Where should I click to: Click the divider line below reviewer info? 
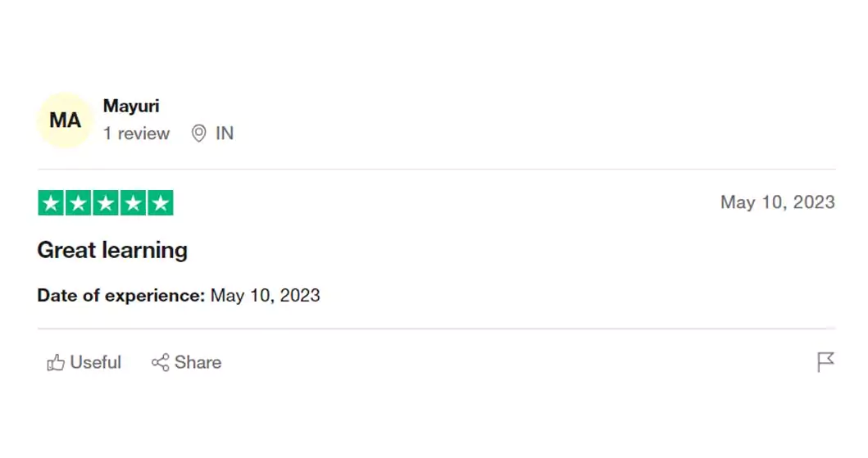(436, 170)
